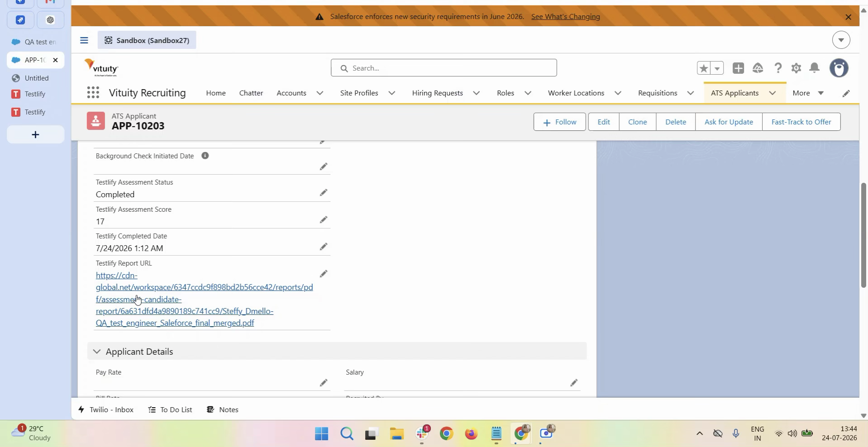Open File Explorer from the taskbar
Image resolution: width=868 pixels, height=447 pixels.
tap(397, 434)
